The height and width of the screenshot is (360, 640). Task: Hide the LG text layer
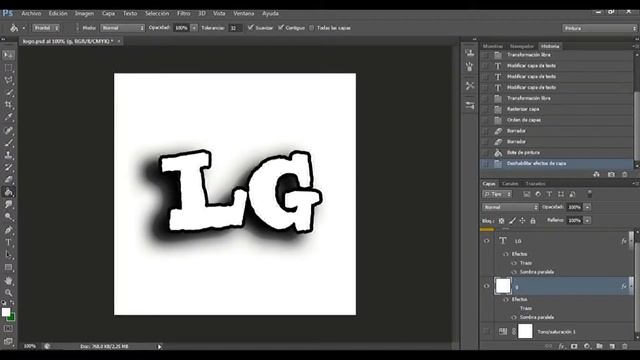[487, 241]
